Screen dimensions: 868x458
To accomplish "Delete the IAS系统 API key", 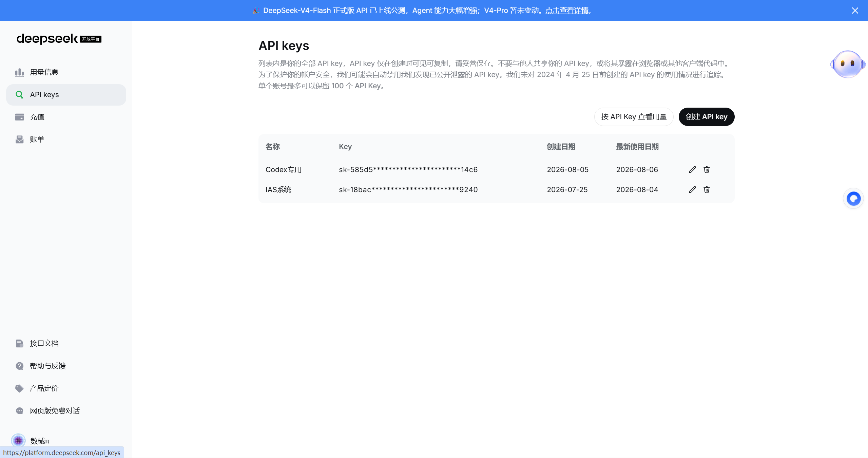I will pos(707,190).
